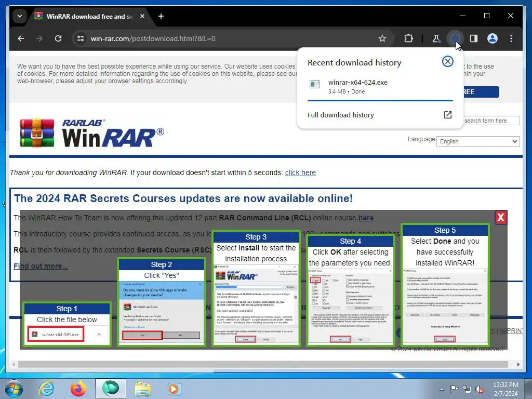Image resolution: width=532 pixels, height=399 pixels.
Task: Click the scroll left arrow
Action: coord(14,364)
